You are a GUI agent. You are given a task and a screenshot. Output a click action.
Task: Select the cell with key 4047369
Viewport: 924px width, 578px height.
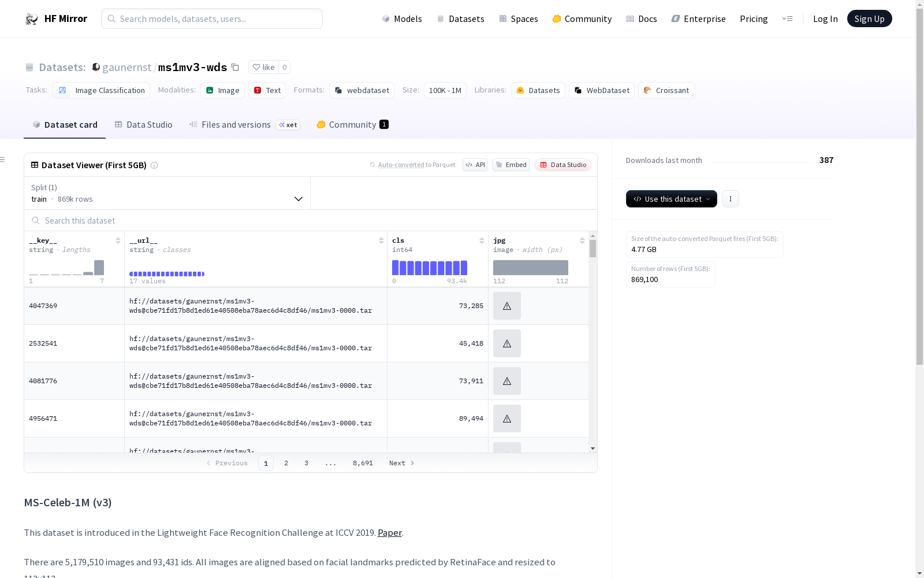[x=74, y=306]
